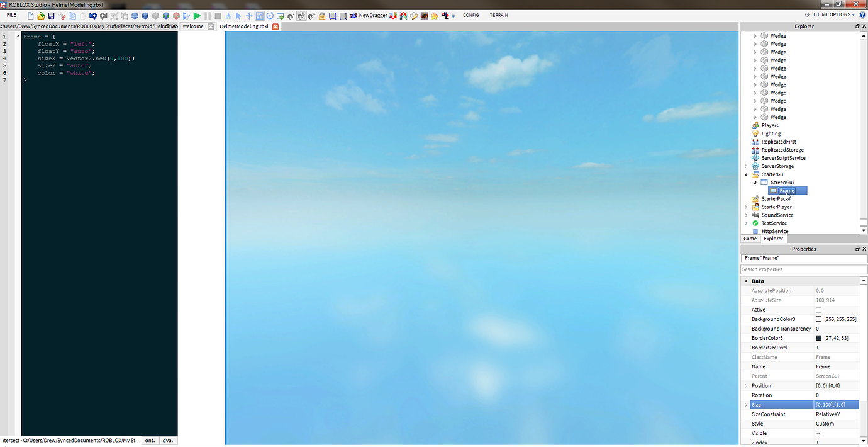Screen dimensions: 868x447
Task: Collapse the Data properties section
Action: [746, 281]
